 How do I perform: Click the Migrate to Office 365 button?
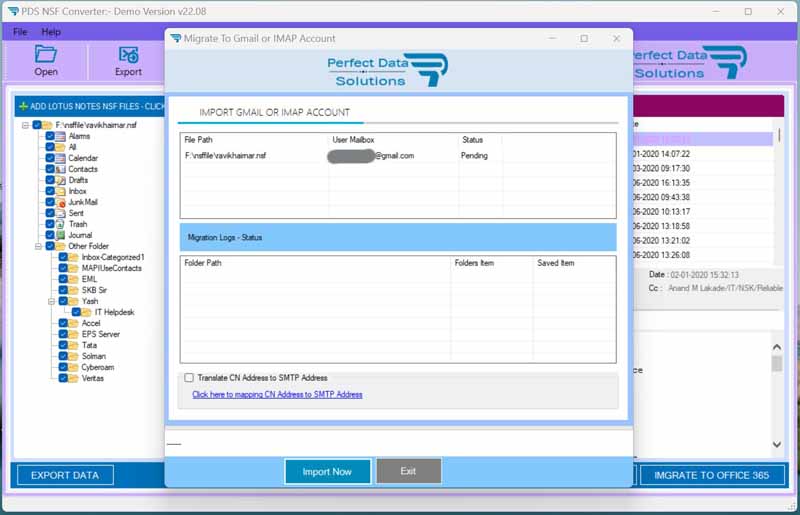[711, 475]
